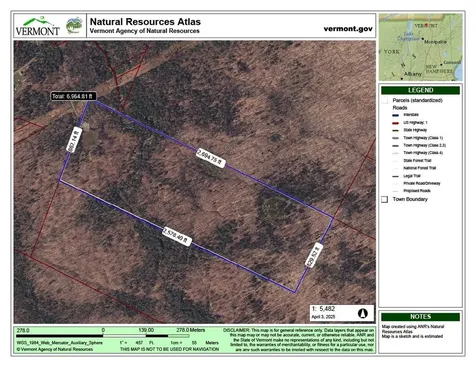Click the Parcels (standardized) square symbol
The height and width of the screenshot is (367, 476).
point(385,100)
